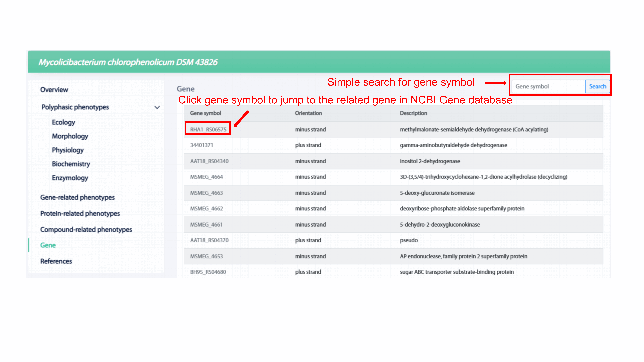Collapse the Polyphasic phenotypes chevron
644x362 pixels.
(x=157, y=107)
